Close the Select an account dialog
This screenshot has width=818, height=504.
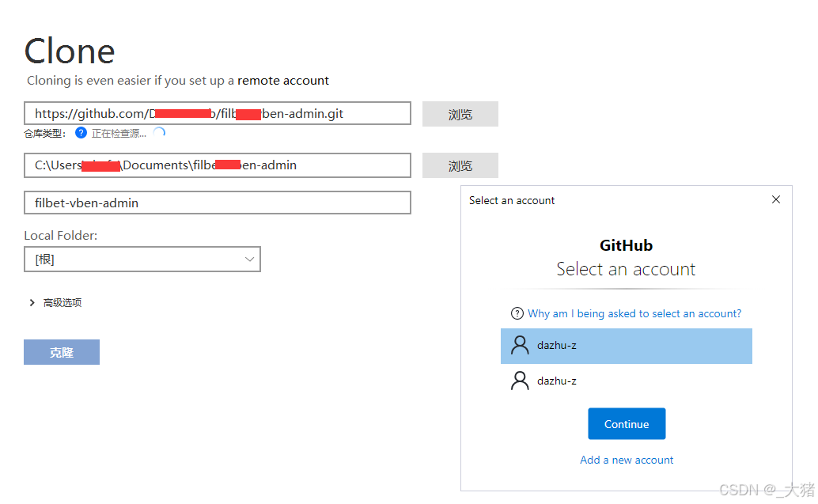776,200
